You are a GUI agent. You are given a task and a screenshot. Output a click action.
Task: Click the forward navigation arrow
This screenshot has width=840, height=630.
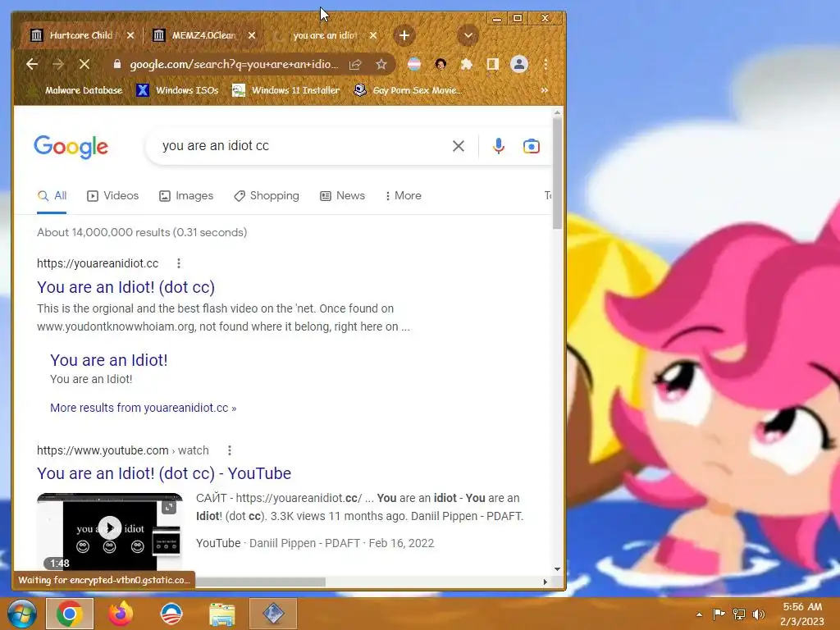[58, 64]
